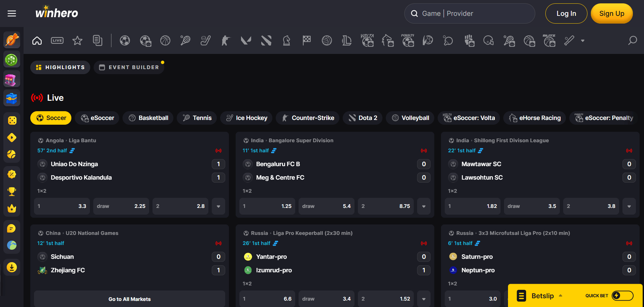Click the Log In button
Image resolution: width=644 pixels, height=307 pixels.
(566, 13)
